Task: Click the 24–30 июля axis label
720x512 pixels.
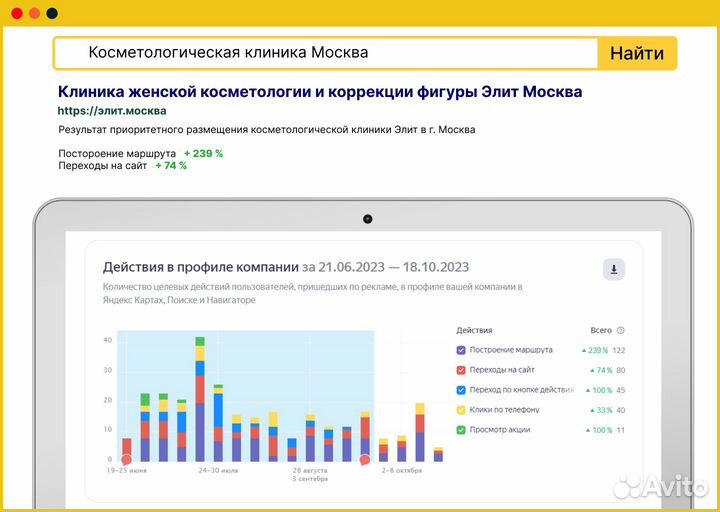Action: point(218,471)
